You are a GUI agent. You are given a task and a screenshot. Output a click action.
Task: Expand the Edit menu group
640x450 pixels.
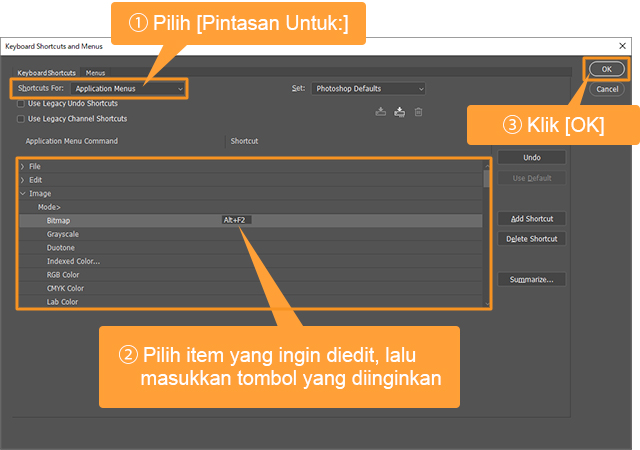23,180
